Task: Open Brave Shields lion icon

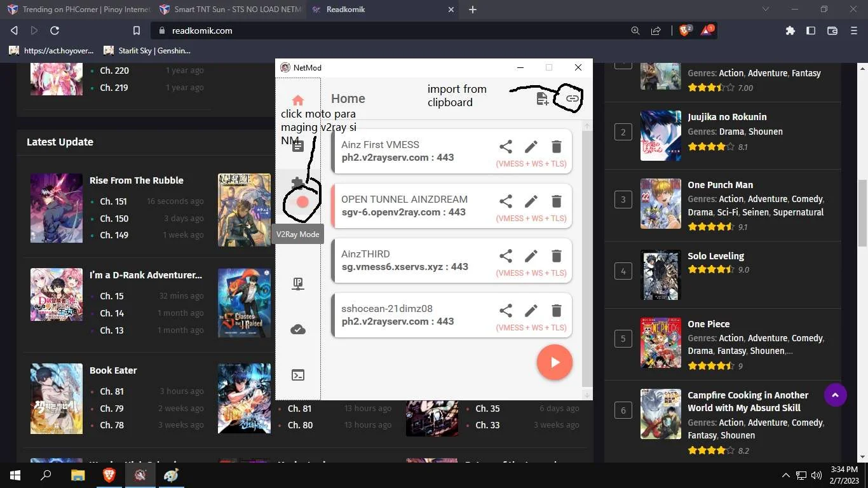Action: click(x=685, y=30)
